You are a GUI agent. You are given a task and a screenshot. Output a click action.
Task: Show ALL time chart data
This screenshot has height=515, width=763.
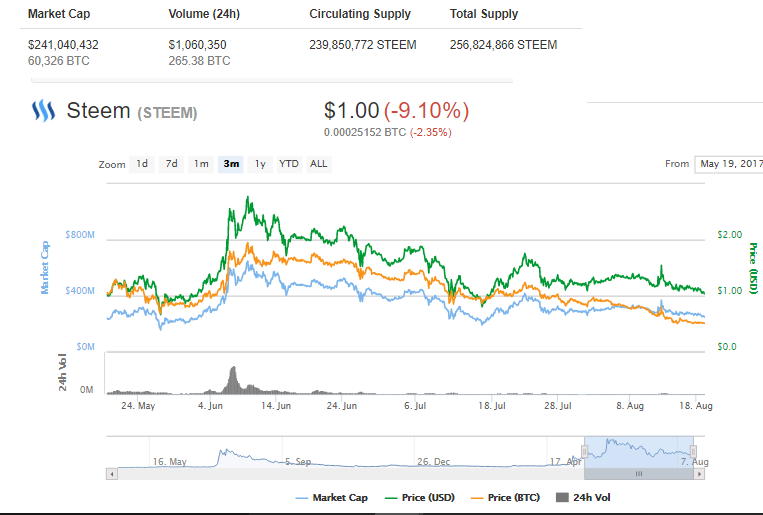pyautogui.click(x=319, y=164)
